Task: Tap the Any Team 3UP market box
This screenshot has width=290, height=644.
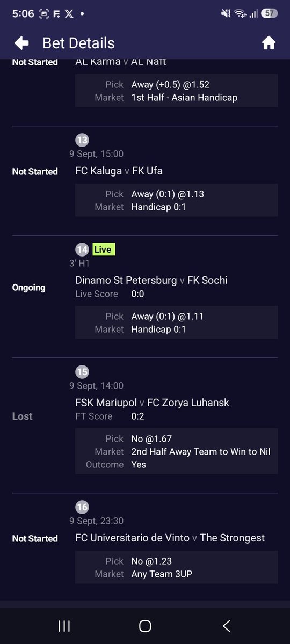Action: tap(177, 567)
